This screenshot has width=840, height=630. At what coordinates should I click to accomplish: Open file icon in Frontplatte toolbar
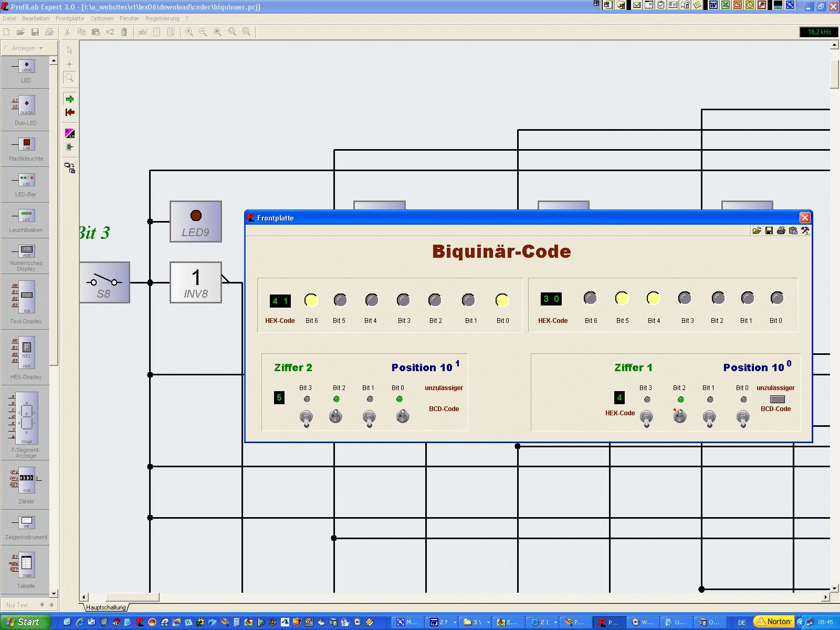[757, 230]
